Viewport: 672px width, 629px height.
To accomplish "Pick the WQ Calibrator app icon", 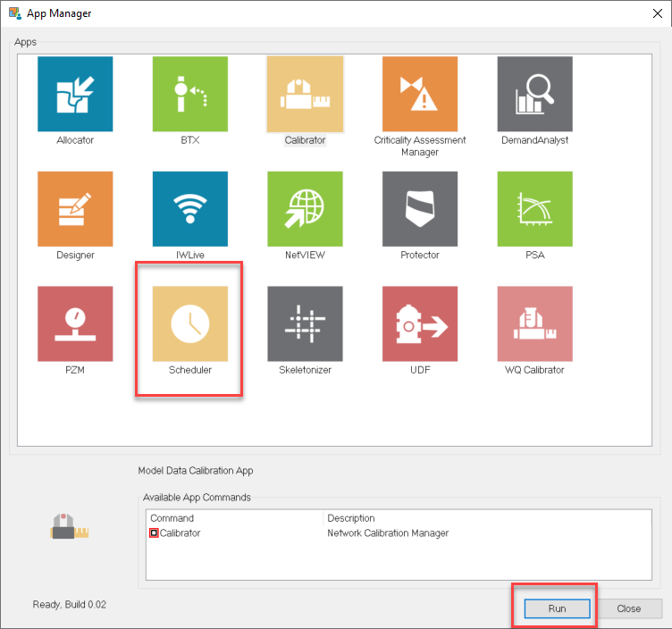I will (534, 323).
